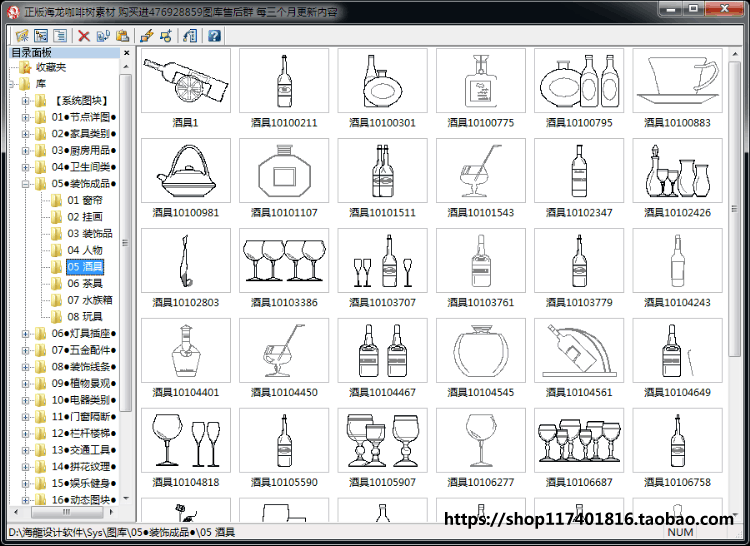
Task: Open the 03 装饰品 subfolder
Action: tap(89, 233)
